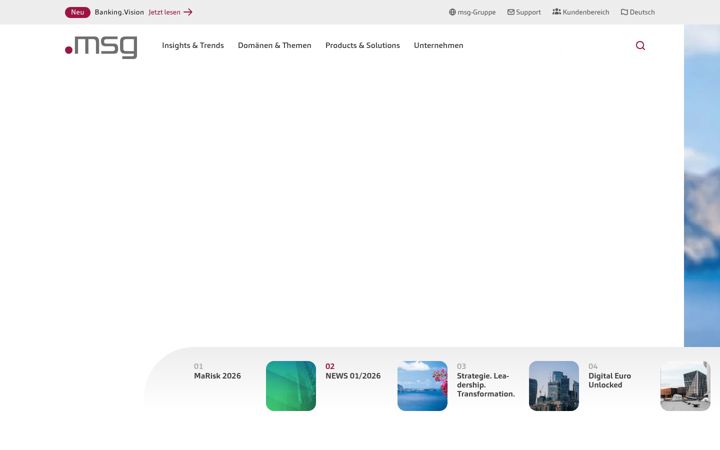The height and width of the screenshot is (450, 720).
Task: Click the skyscraper thumbnail for Digital Euro
Action: point(554,386)
